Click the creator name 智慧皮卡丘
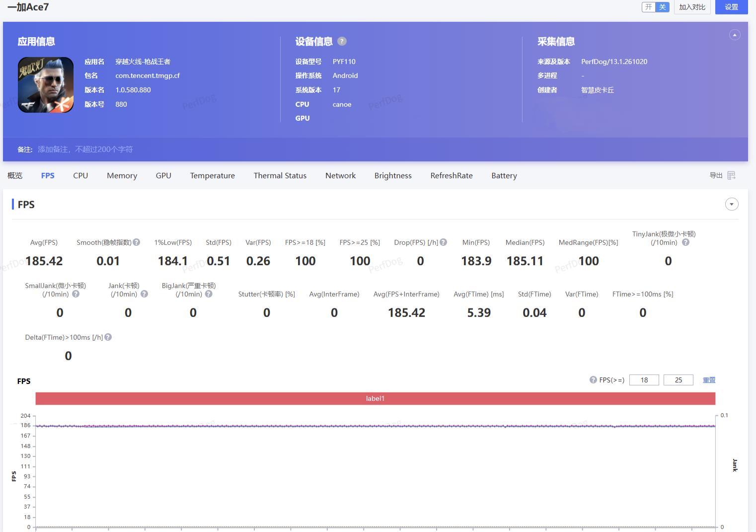The width and height of the screenshot is (756, 532). pyautogui.click(x=598, y=90)
